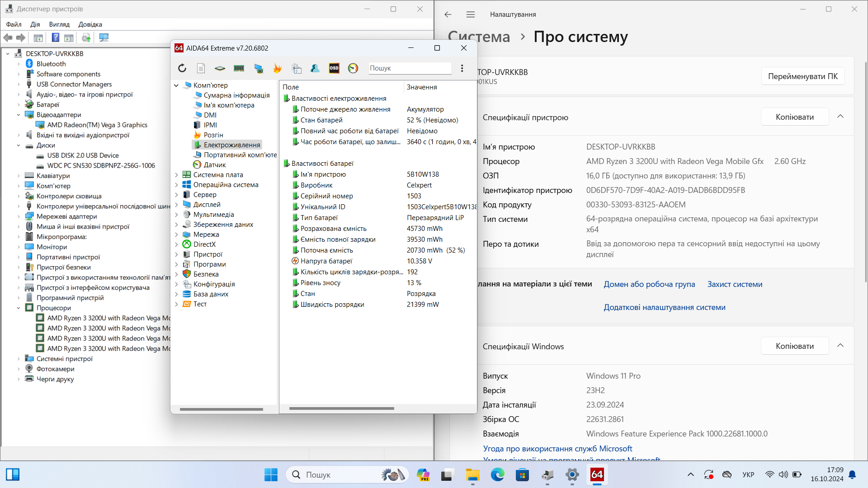
Task: Open Microsoft Store from taskbar
Action: pos(523,474)
